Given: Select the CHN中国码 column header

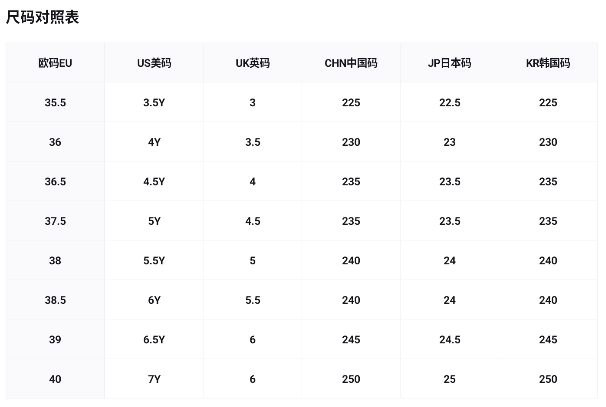Looking at the screenshot, I should (x=351, y=63).
